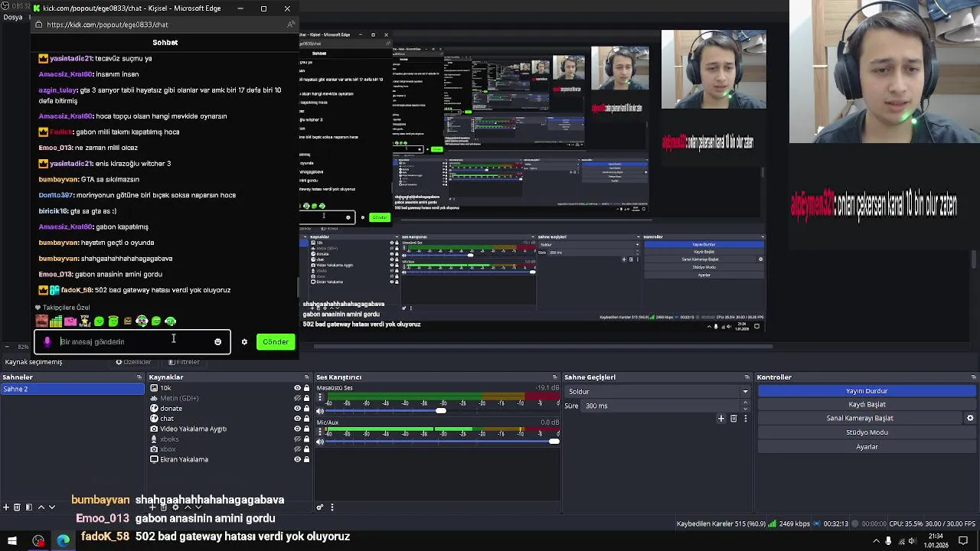This screenshot has height=551, width=980.
Task: Unlock the Ekran Yakalama source
Action: (x=307, y=460)
